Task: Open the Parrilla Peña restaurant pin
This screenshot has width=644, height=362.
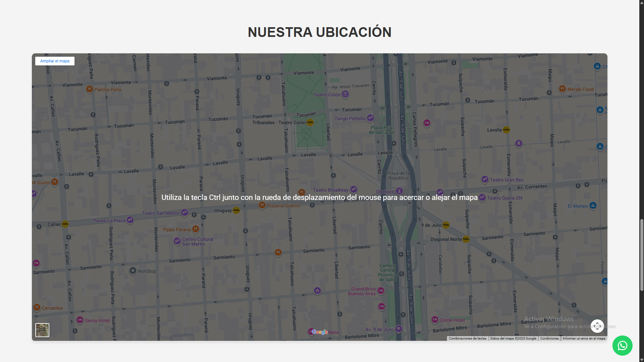Action: 89,89
